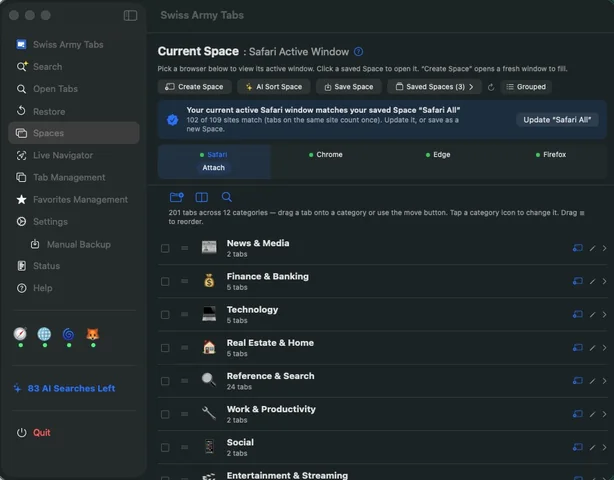The image size is (614, 480).
Task: Click the add new category folder icon
Action: click(x=177, y=197)
